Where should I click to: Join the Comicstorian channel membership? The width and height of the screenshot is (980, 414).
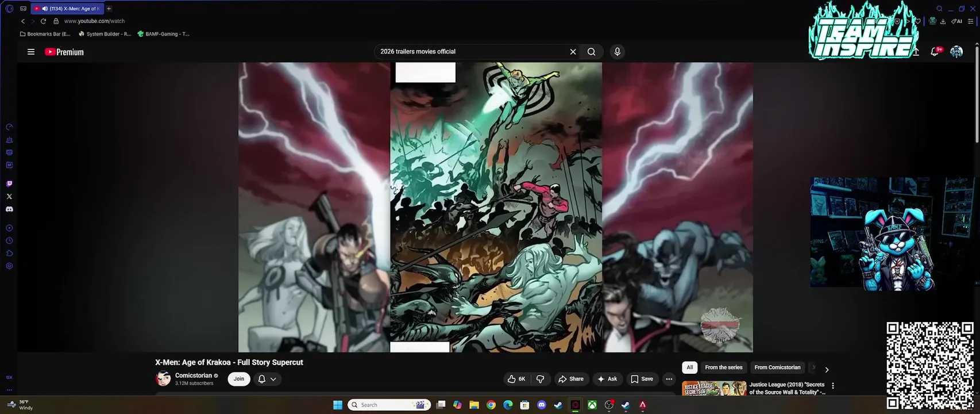click(239, 379)
